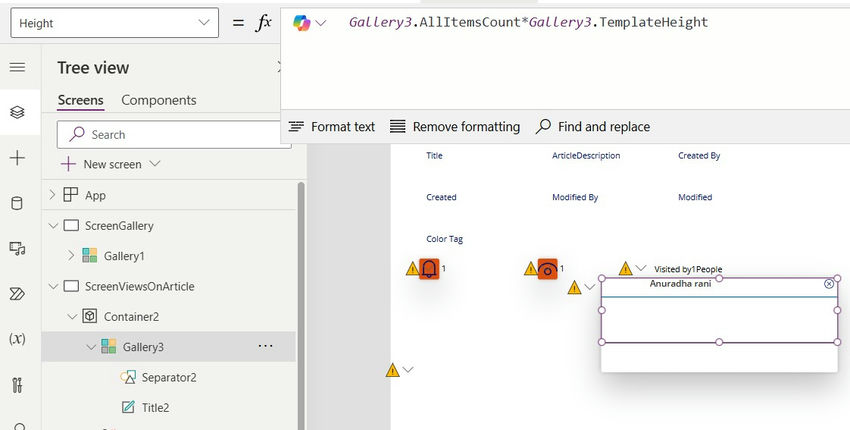Open the Data cylinder icon in sidebar
Viewport: 850px width, 430px height.
(x=17, y=203)
